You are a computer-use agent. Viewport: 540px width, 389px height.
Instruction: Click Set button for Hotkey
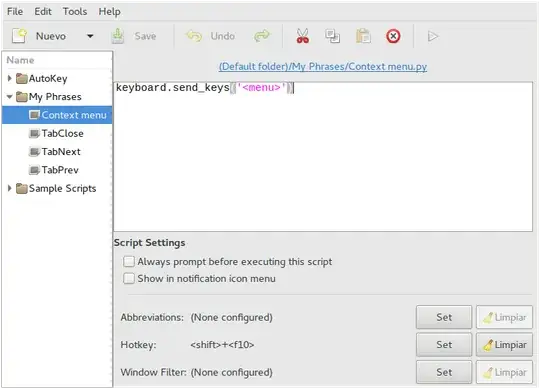pos(444,345)
